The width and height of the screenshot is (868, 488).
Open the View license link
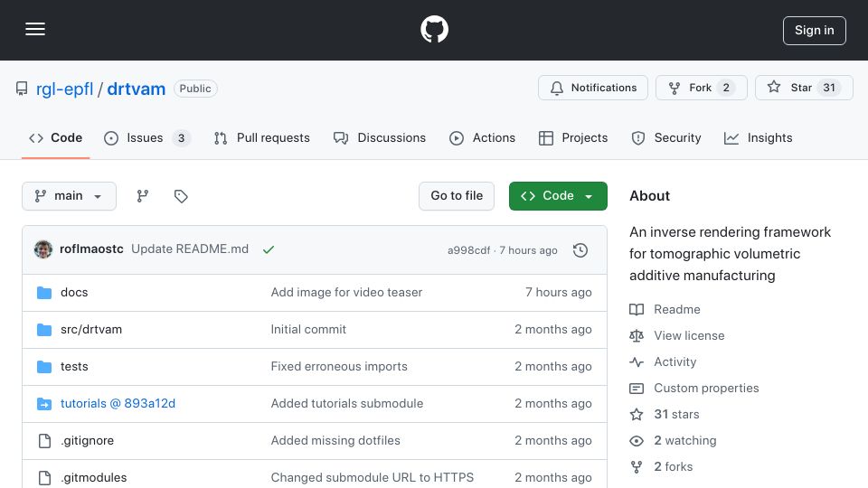pyautogui.click(x=677, y=335)
